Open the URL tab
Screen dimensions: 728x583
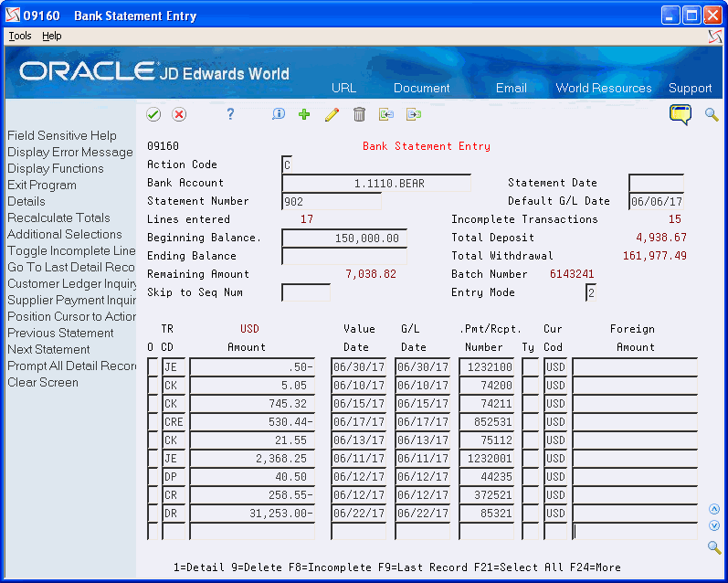[343, 88]
